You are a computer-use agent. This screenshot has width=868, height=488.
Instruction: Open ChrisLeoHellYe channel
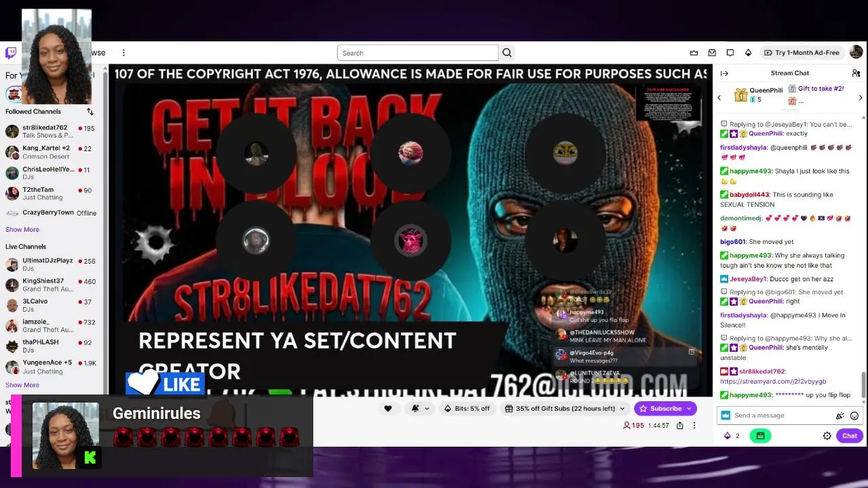point(52,173)
